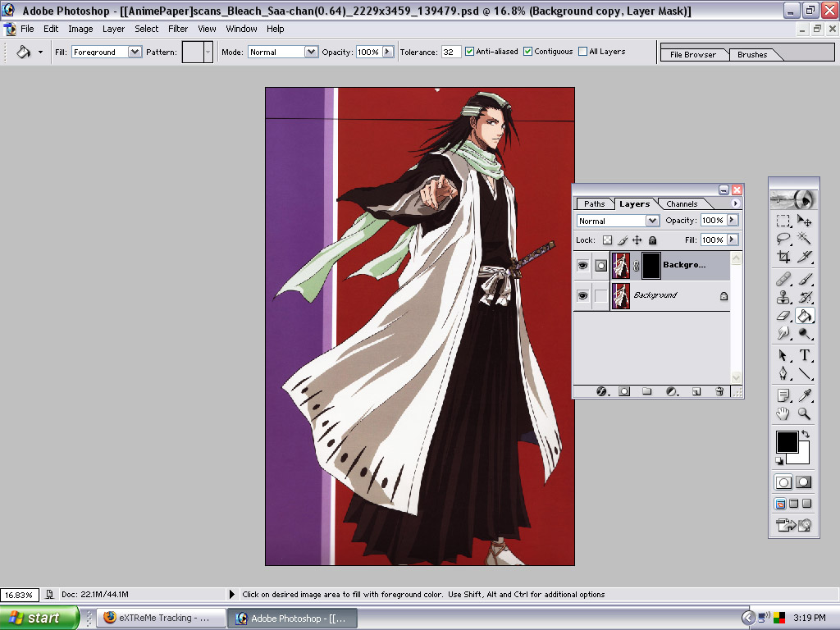Create a new layer in Layers panel

point(696,391)
